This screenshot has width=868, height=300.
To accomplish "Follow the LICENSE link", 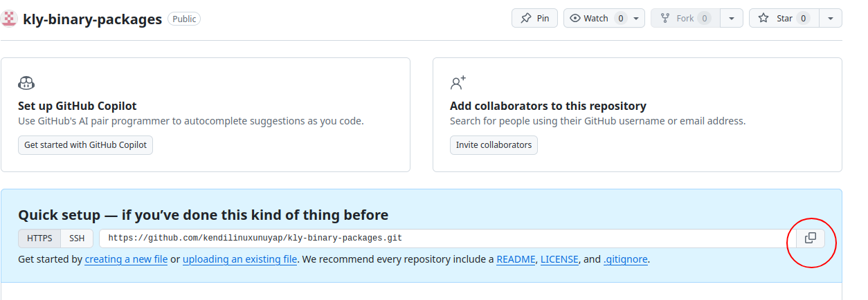I will 559,260.
